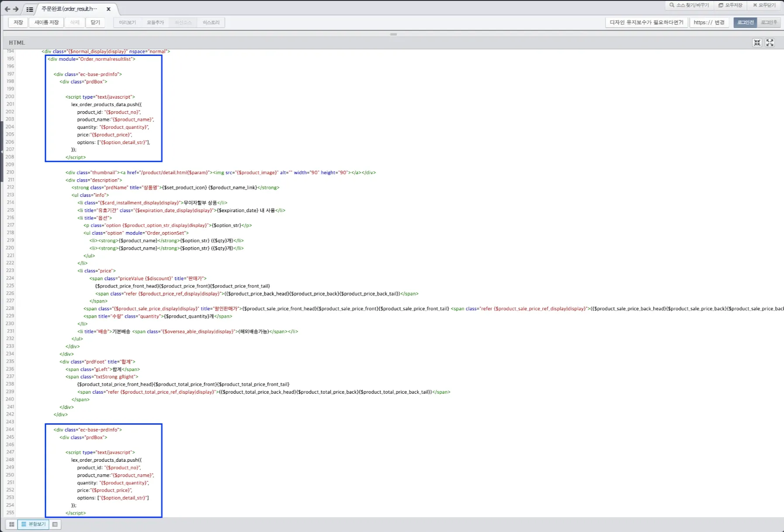The image size is (784, 532).
Task: Select 분할보기 split view
Action: tap(33, 524)
